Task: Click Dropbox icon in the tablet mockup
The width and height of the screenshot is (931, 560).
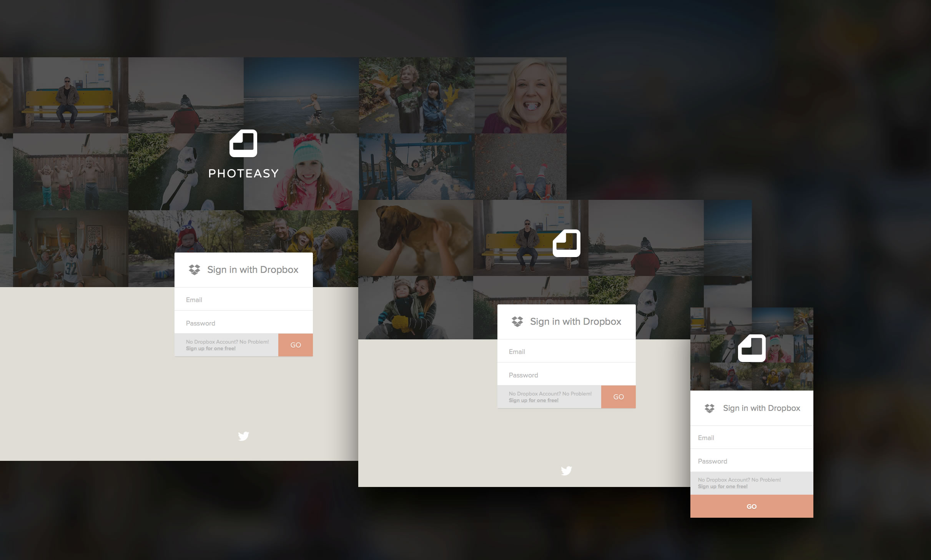Action: click(517, 322)
